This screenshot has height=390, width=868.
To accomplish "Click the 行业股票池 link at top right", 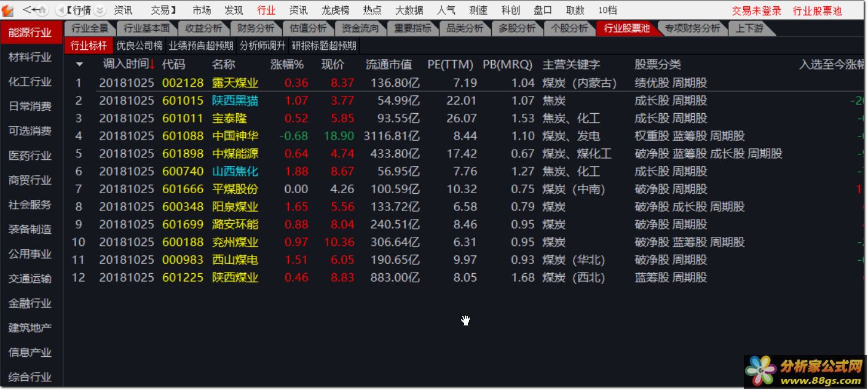I will [818, 11].
